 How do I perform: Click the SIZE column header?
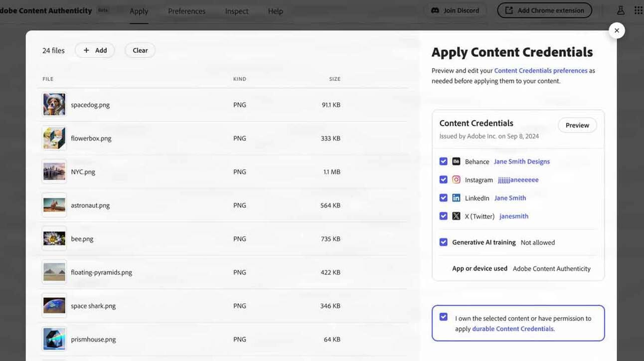click(x=335, y=79)
